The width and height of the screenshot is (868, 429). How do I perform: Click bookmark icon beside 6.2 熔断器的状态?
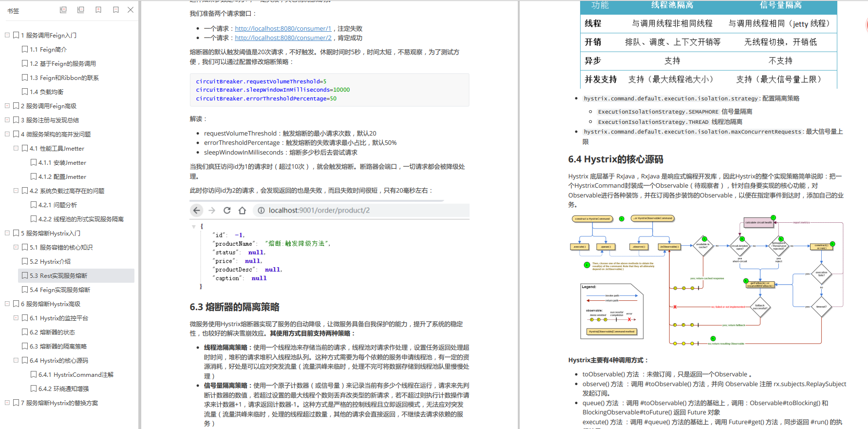(25, 332)
